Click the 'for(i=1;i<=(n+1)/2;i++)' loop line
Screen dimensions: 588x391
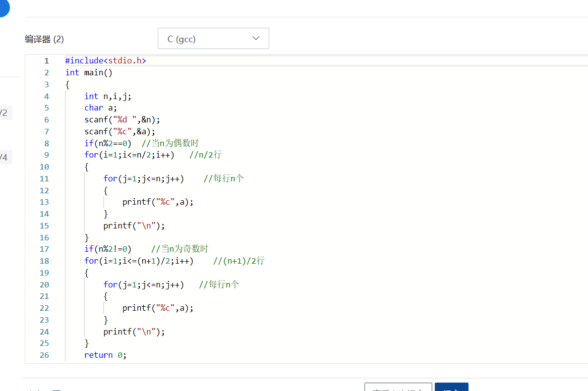(x=139, y=261)
